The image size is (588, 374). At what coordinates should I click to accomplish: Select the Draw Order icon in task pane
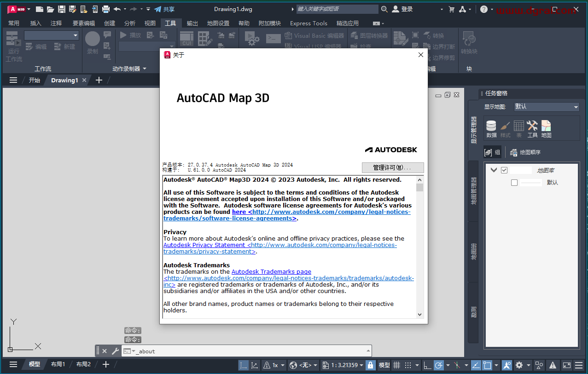pyautogui.click(x=525, y=152)
